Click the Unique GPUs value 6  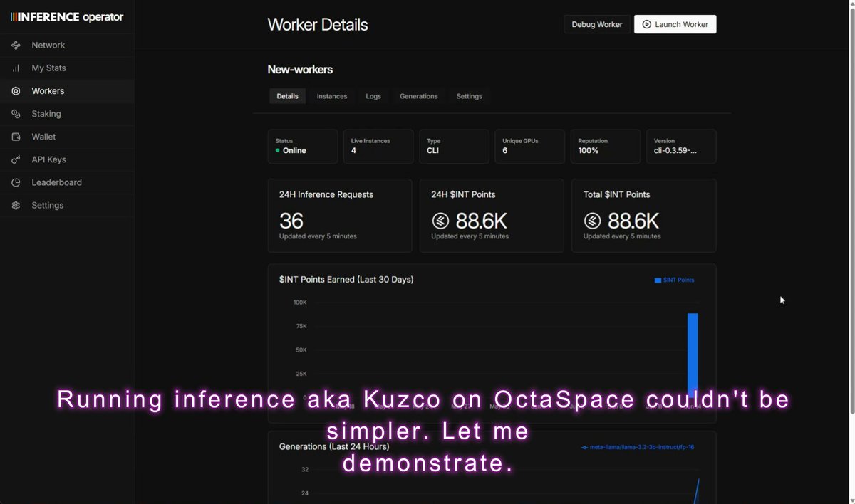(505, 151)
